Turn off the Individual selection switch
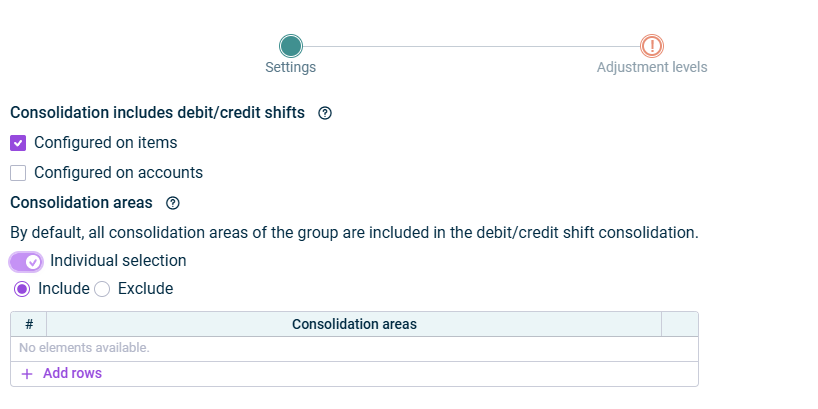The height and width of the screenshot is (409, 818). [x=27, y=261]
